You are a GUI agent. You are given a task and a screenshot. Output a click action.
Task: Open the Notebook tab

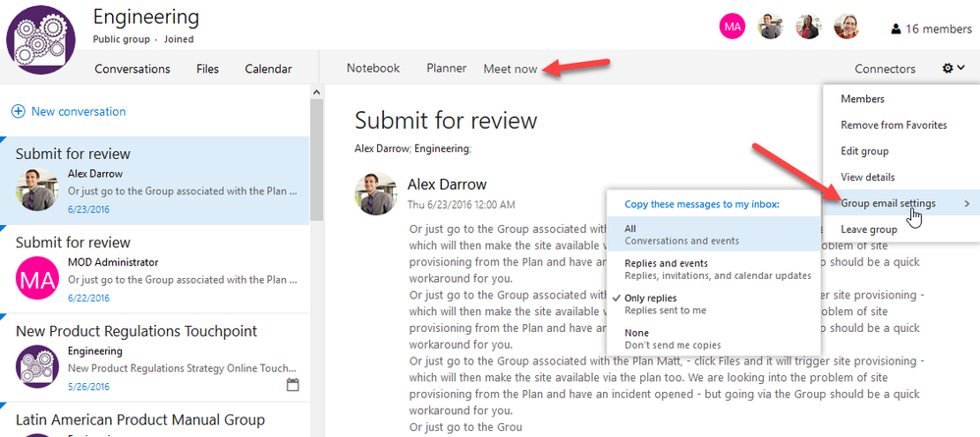373,68
